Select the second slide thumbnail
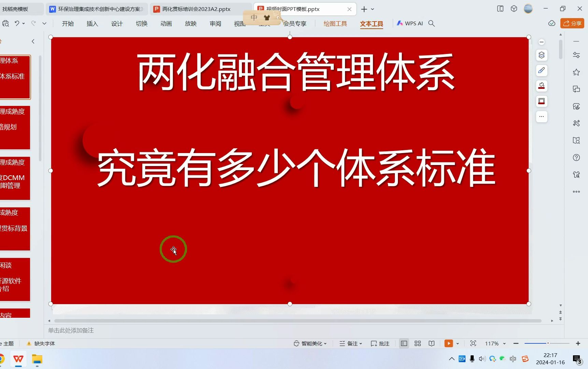This screenshot has width=588, height=369. [x=15, y=128]
